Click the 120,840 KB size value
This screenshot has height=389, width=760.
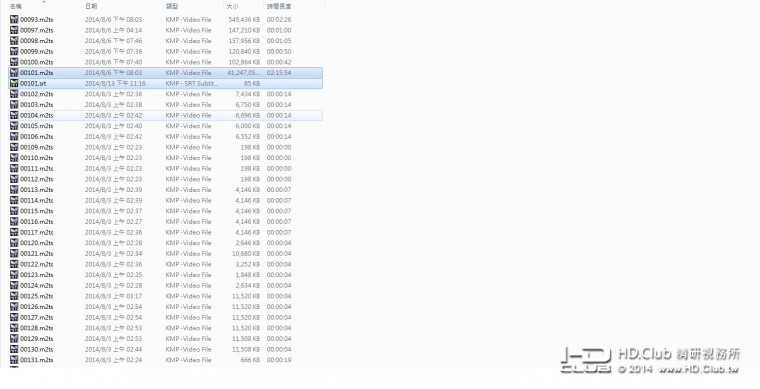244,52
